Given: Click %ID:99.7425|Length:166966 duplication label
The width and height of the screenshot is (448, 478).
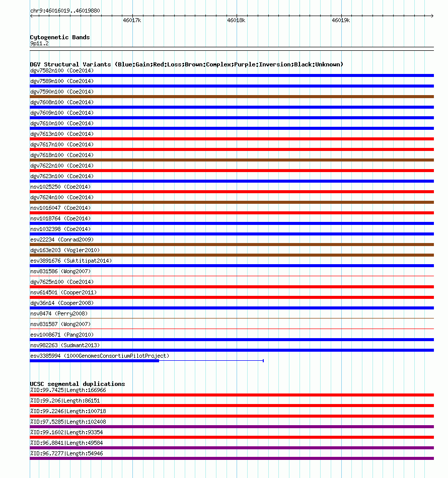Looking at the screenshot, I should pyautogui.click(x=68, y=390).
